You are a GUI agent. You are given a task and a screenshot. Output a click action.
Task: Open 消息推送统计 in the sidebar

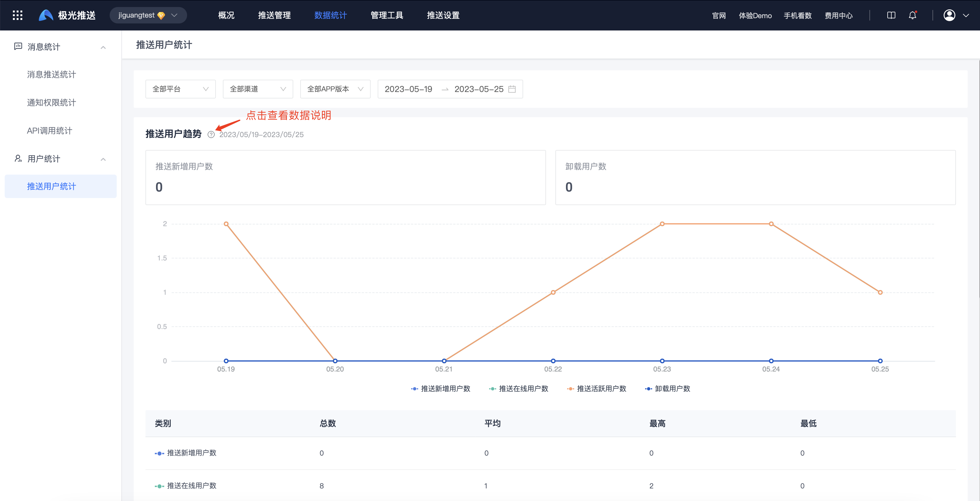coord(51,74)
